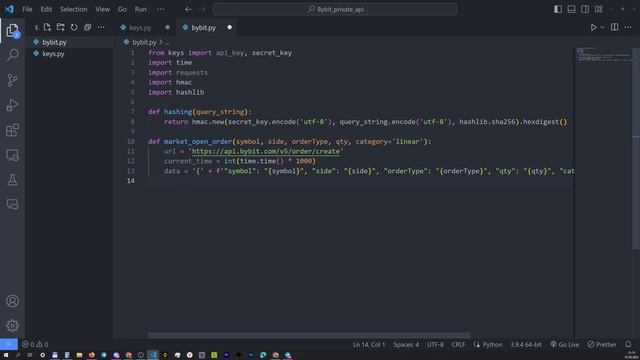640x360 pixels.
Task: Create a new folder in explorer
Action: [x=60, y=27]
